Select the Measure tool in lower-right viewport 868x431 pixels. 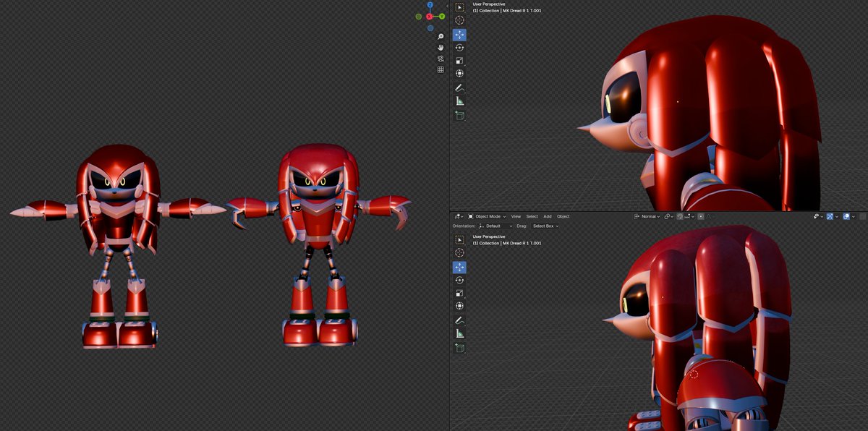[459, 333]
